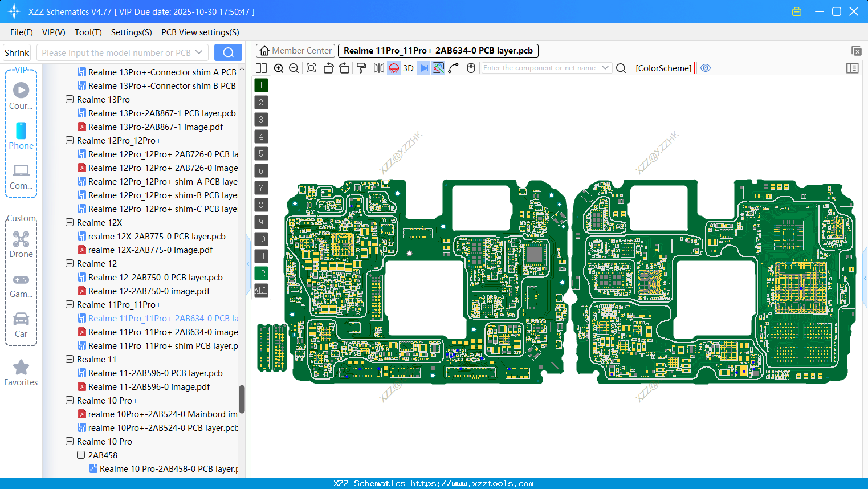Screen dimensions: 868x489
Task: Open the component or net name dropdown
Action: pyautogui.click(x=605, y=68)
